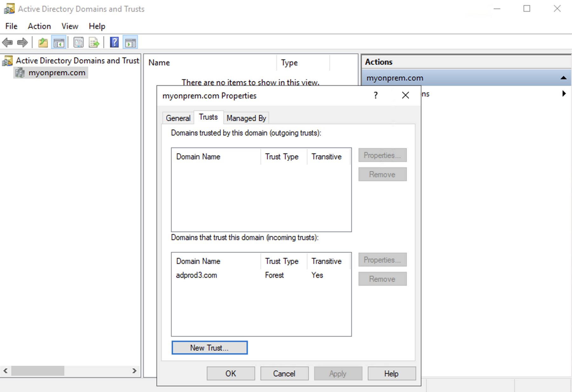Click Remove for incoming trusts
Viewport: 572px width, 392px height.
pos(383,279)
